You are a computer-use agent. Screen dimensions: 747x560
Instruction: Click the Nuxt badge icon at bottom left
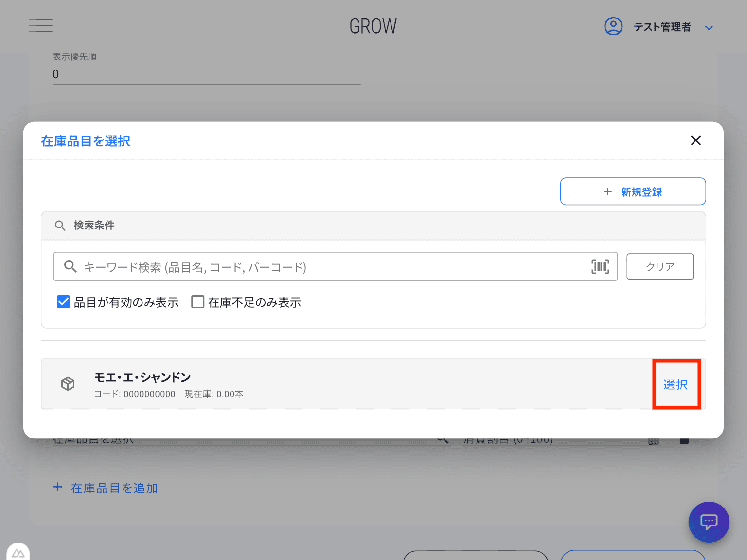click(18, 553)
